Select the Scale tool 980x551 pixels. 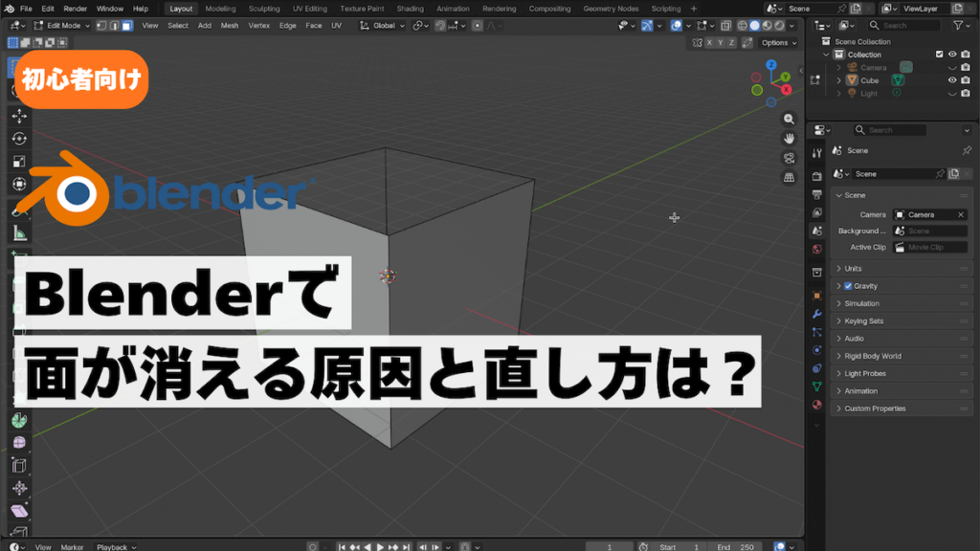(19, 162)
